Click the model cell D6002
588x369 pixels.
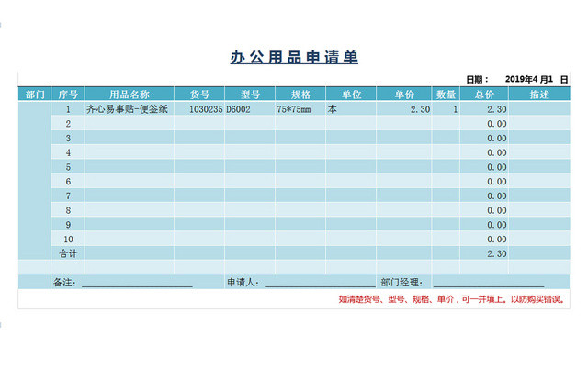pos(250,109)
